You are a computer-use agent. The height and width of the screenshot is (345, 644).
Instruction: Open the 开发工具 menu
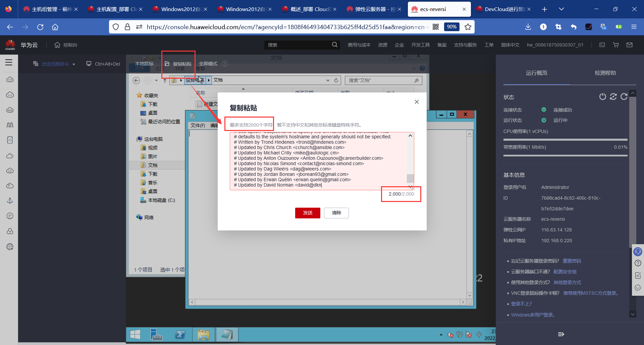point(421,45)
